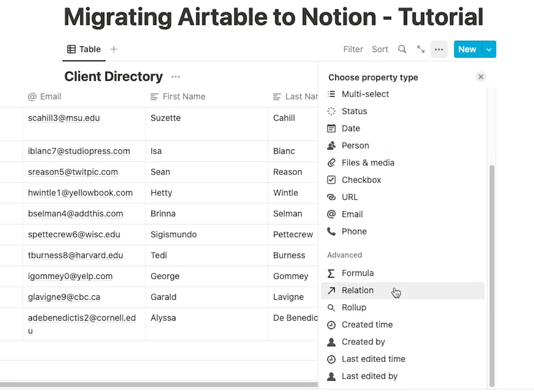Select the Created time property type
The width and height of the screenshot is (534, 392).
pos(402,325)
